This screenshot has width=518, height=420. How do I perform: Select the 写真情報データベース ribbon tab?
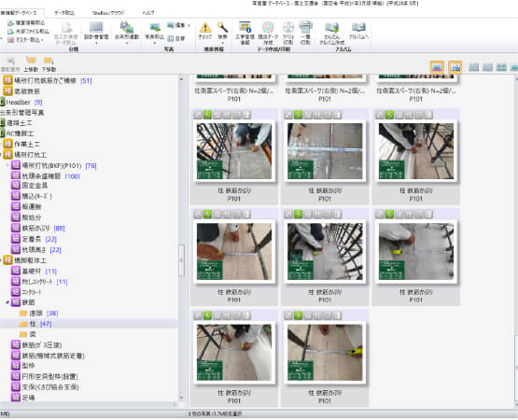tap(18, 13)
